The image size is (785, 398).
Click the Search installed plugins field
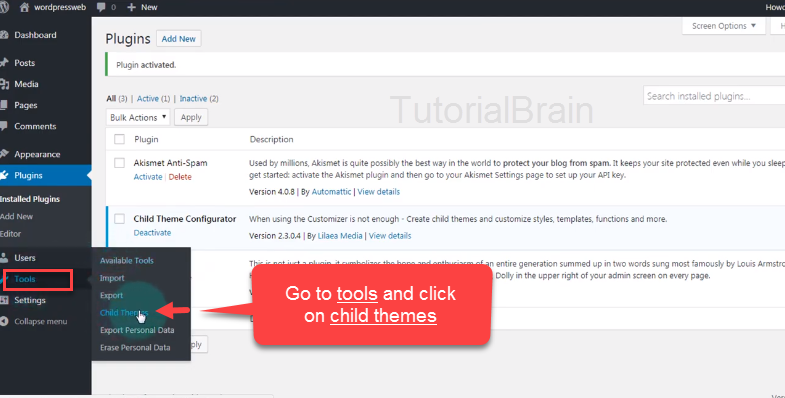click(714, 96)
